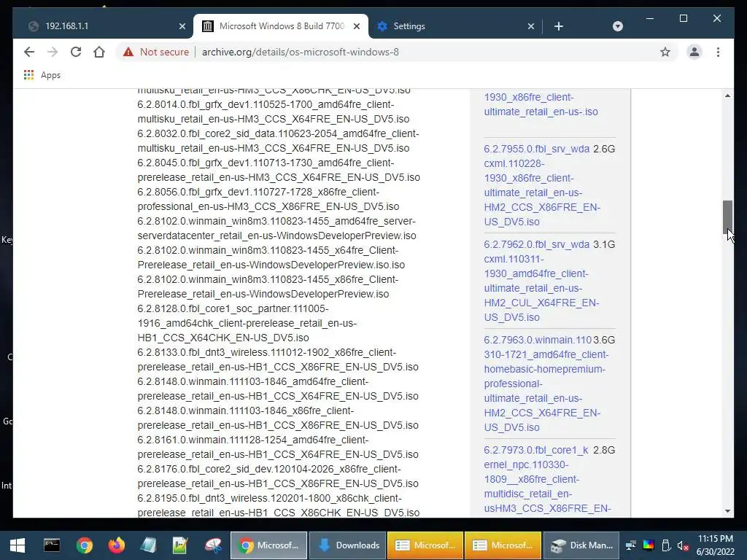
Task: Select the 6.2.8032.0.fbl_core2_sid_data file name text
Action: tap(278, 141)
